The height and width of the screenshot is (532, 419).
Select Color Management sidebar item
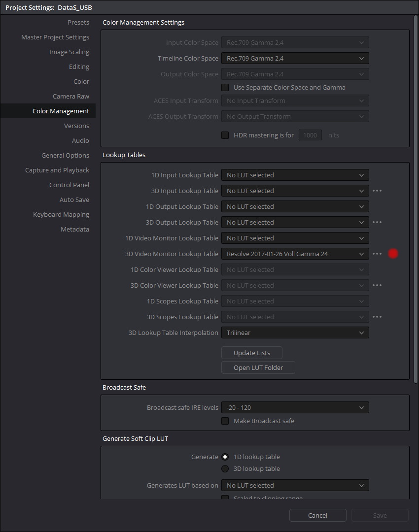(48, 111)
